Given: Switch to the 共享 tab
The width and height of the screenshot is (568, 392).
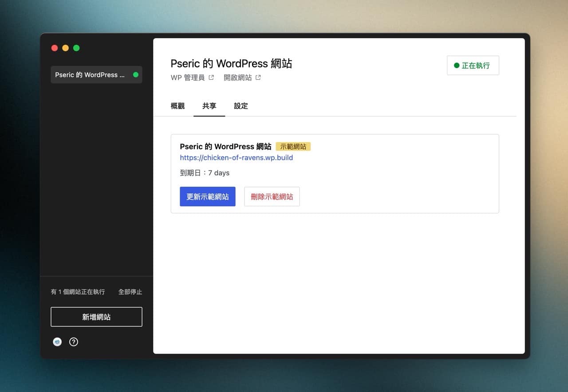Looking at the screenshot, I should tap(209, 106).
